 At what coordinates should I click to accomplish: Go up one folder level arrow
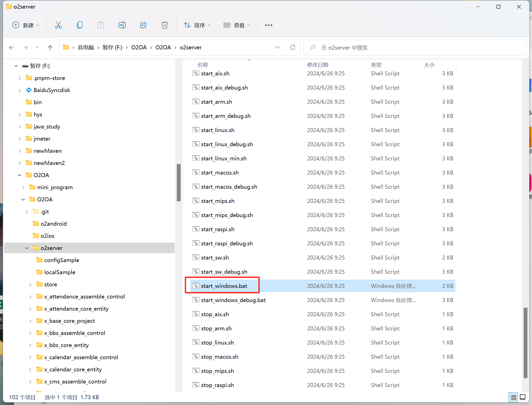[50, 48]
